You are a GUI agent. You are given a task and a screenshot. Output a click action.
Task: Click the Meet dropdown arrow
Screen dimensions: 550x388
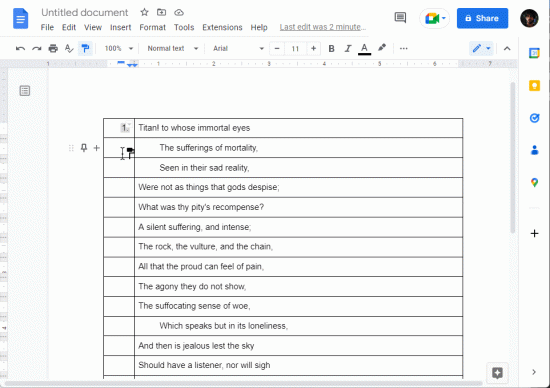444,18
